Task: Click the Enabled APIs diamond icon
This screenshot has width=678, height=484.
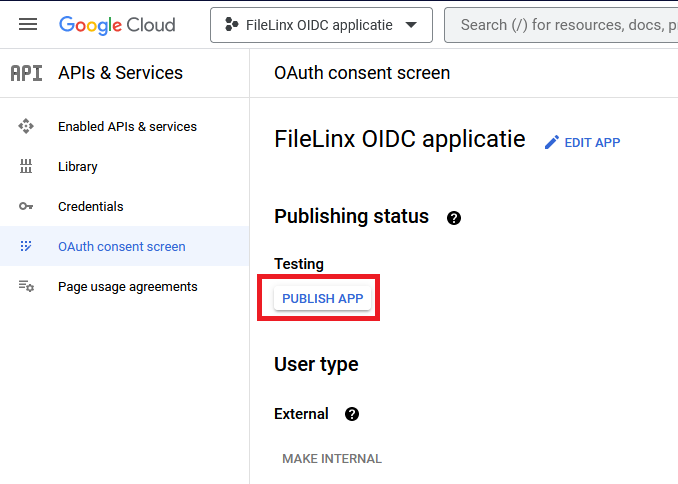Action: click(x=26, y=126)
